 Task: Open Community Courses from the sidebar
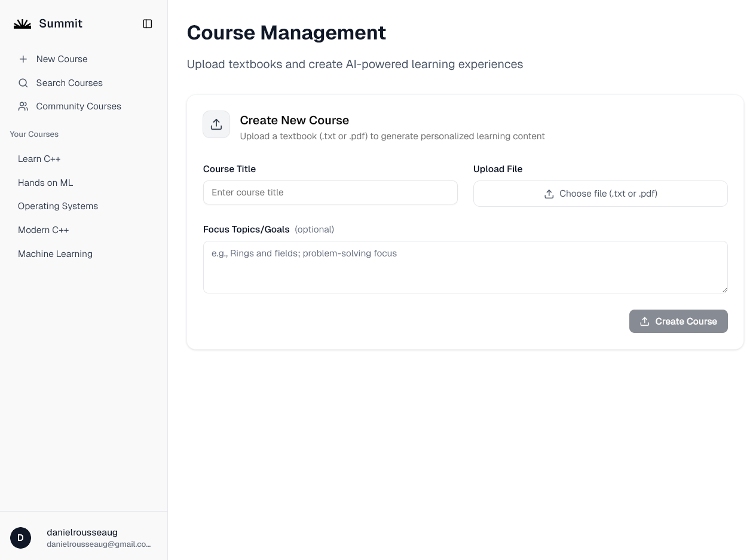coord(78,106)
